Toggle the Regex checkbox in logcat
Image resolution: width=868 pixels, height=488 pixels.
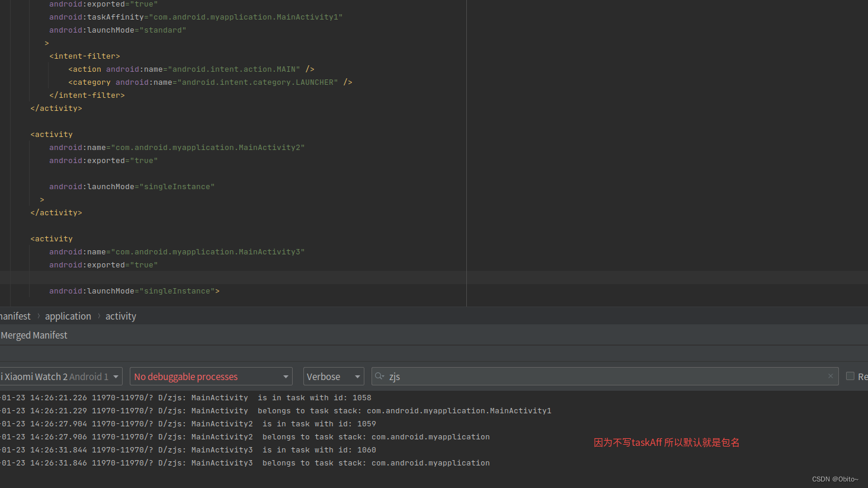[850, 377]
